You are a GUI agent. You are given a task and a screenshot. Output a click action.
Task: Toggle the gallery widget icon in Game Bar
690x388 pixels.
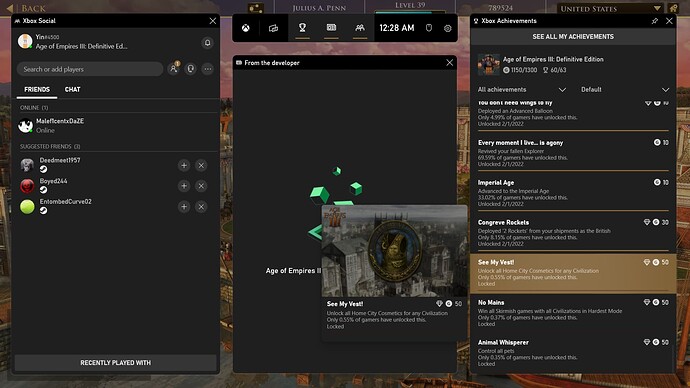pos(331,28)
